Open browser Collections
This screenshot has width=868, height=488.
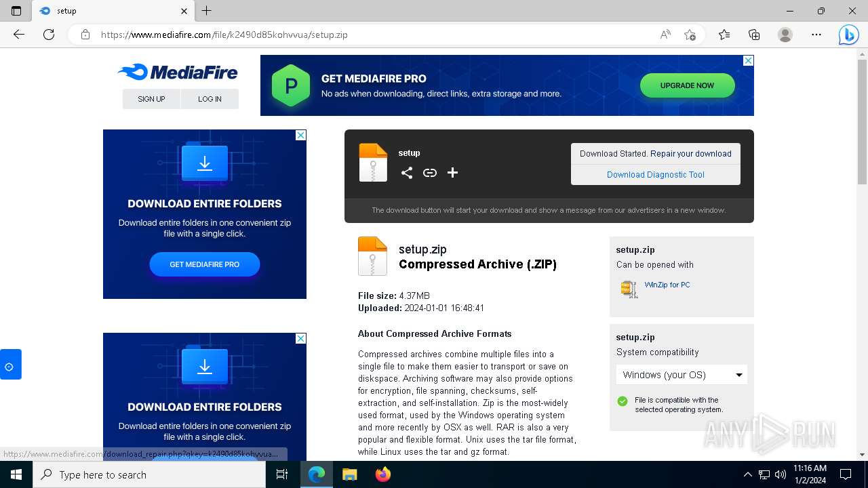[x=754, y=35]
